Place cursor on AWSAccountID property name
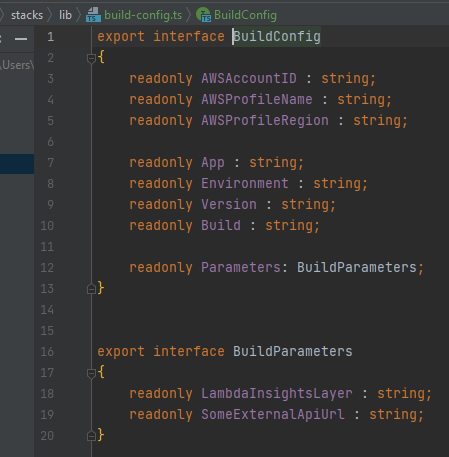 pyautogui.click(x=249, y=78)
